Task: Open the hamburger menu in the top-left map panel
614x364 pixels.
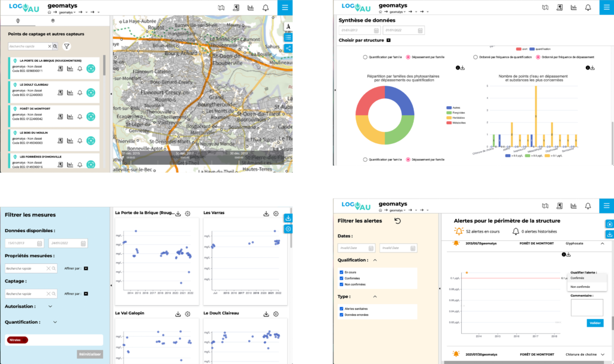Action: point(285,7)
